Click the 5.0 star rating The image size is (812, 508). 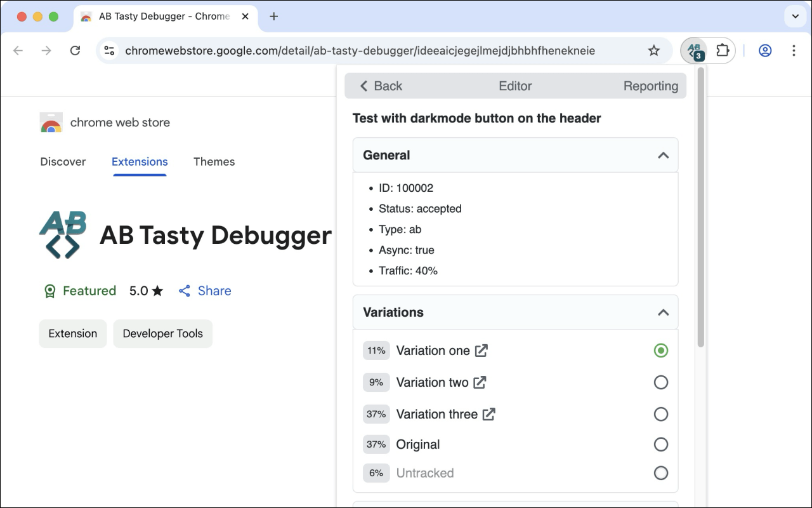147,291
